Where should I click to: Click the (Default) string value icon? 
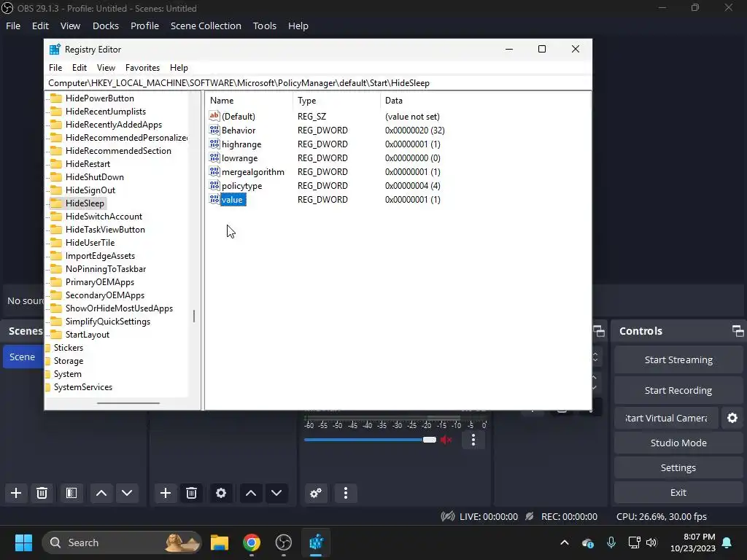click(x=214, y=116)
